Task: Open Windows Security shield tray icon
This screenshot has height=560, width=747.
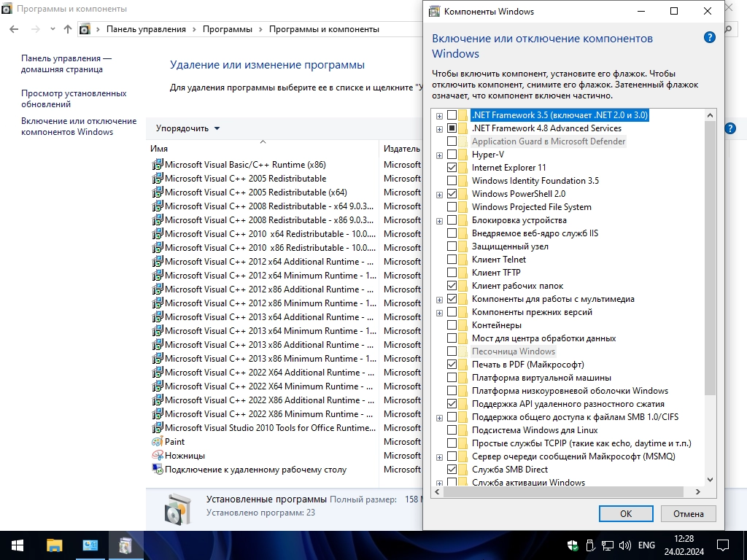Action: click(x=573, y=545)
